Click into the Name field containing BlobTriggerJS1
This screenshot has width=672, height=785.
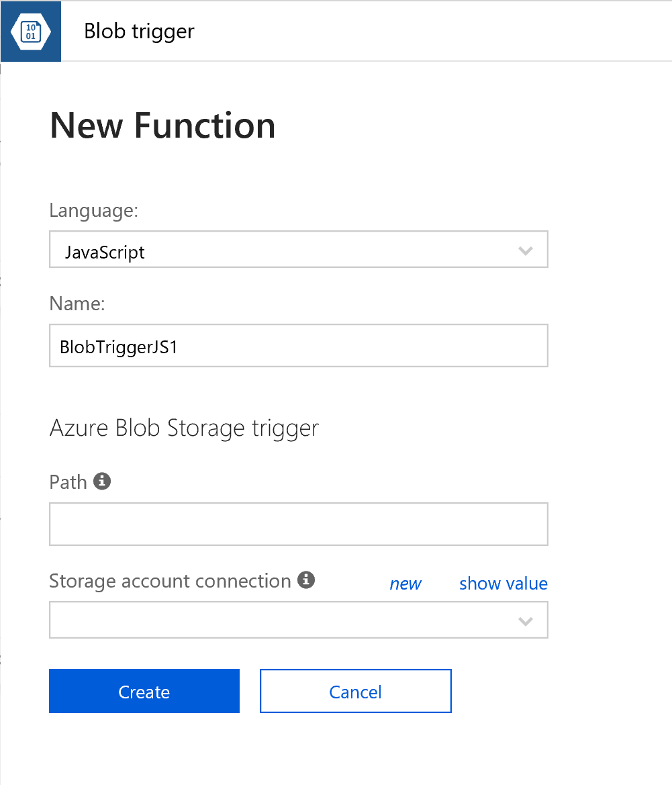(x=298, y=347)
